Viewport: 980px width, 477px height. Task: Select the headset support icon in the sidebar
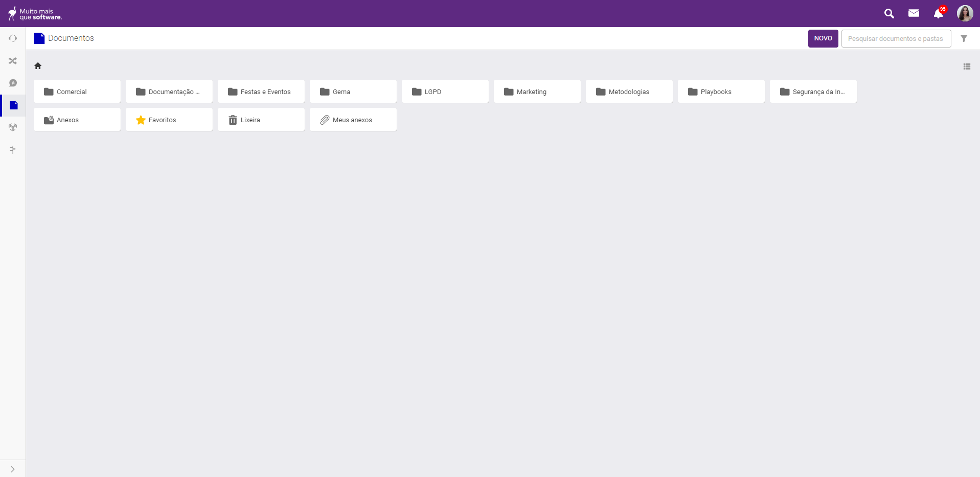(13, 38)
